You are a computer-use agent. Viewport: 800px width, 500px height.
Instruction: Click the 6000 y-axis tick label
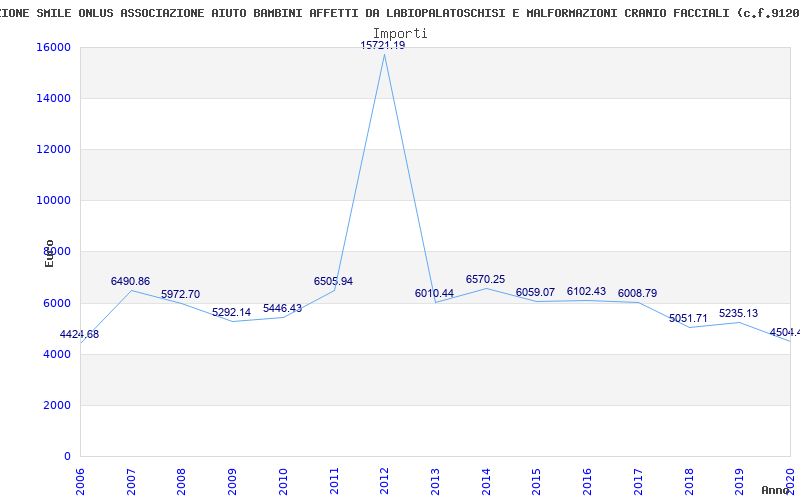pos(57,303)
